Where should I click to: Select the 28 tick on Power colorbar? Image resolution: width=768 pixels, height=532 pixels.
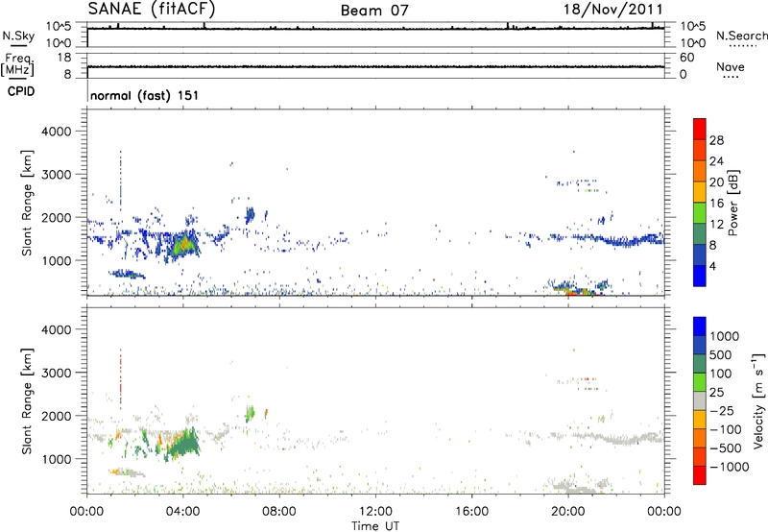[716, 140]
